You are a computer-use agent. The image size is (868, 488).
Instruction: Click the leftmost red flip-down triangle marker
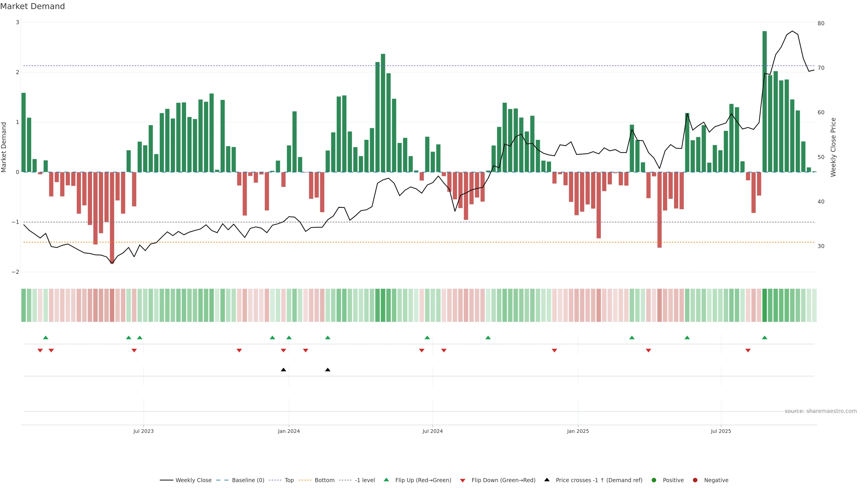pyautogui.click(x=40, y=351)
